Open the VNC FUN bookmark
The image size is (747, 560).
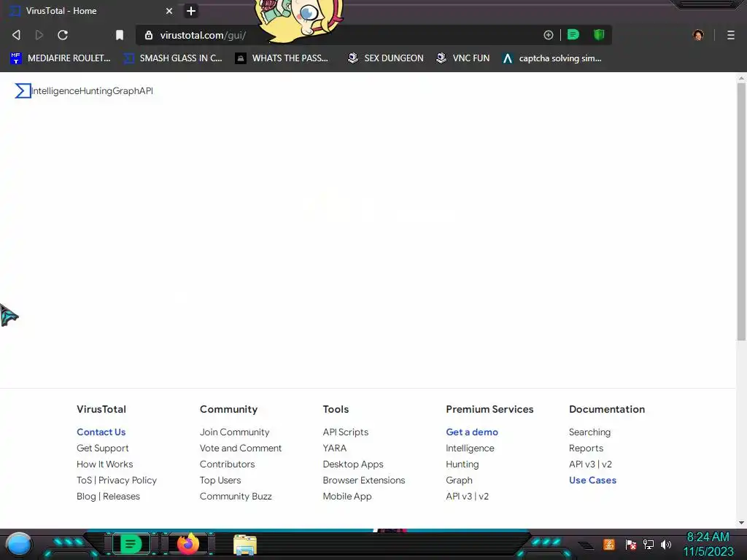462,58
